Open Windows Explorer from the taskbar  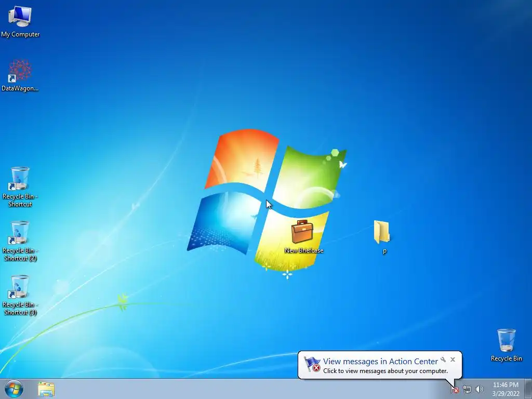(46, 389)
